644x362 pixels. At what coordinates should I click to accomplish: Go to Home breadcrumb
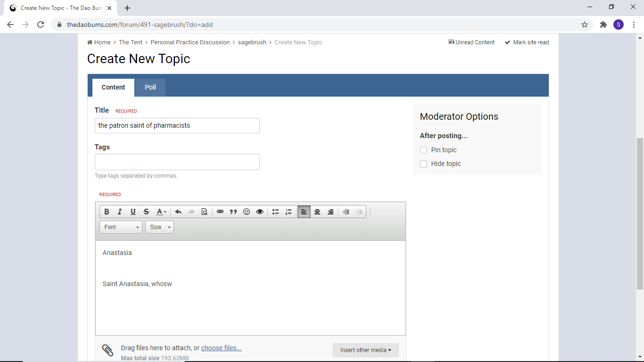tap(99, 42)
